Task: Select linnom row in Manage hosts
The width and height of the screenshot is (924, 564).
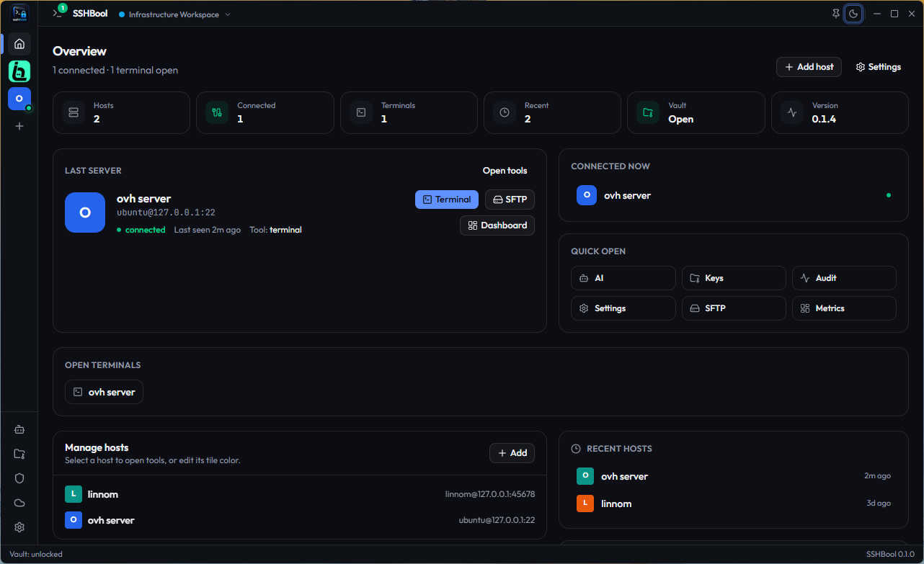Action: click(300, 494)
